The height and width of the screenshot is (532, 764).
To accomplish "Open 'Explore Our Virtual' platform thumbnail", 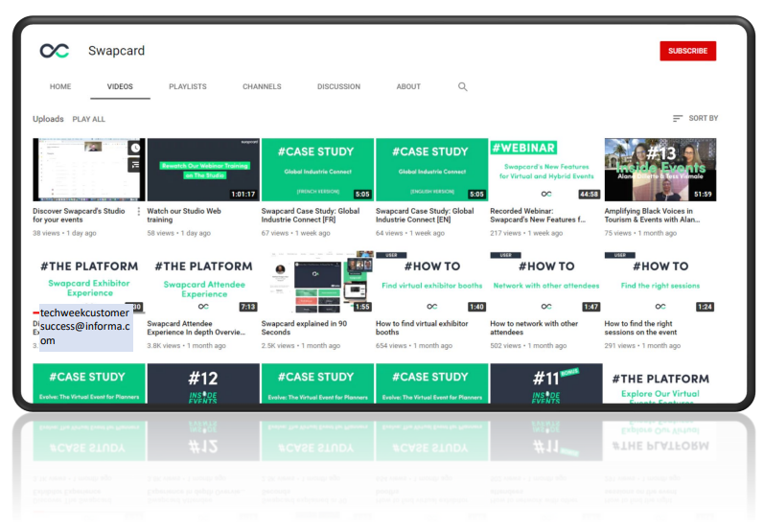I will [x=660, y=383].
